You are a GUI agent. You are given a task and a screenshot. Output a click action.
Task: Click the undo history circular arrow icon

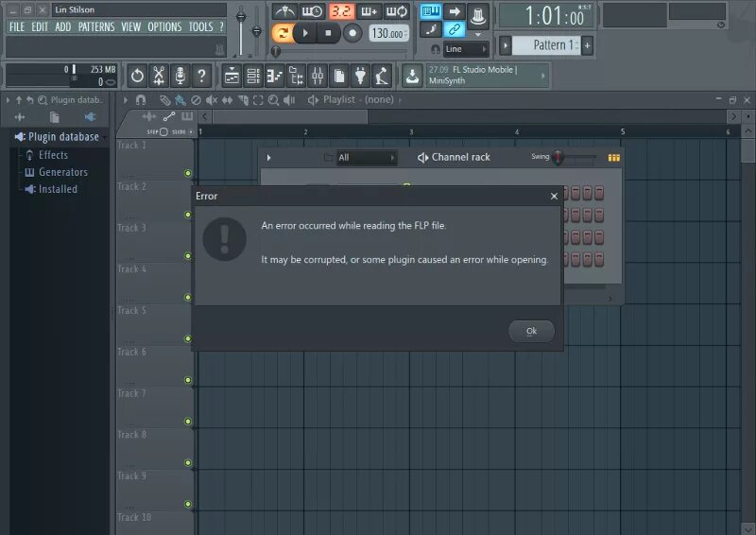pos(137,76)
